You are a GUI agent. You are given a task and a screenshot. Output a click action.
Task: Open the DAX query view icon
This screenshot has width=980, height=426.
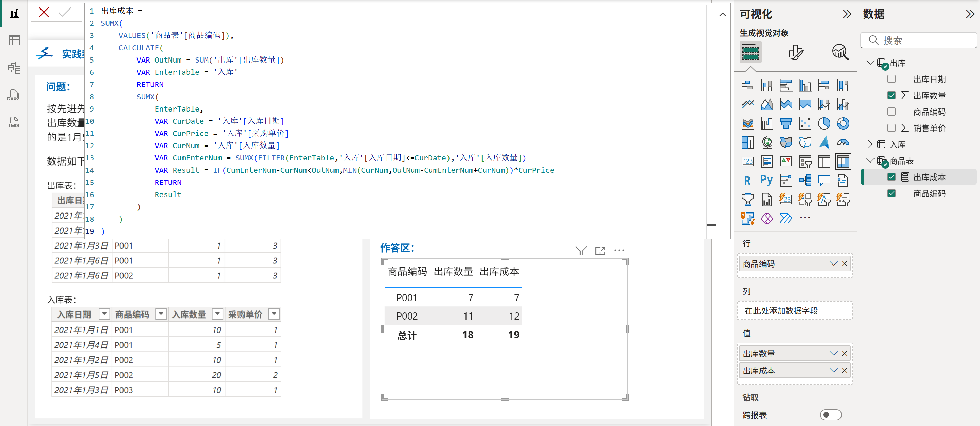click(x=14, y=95)
